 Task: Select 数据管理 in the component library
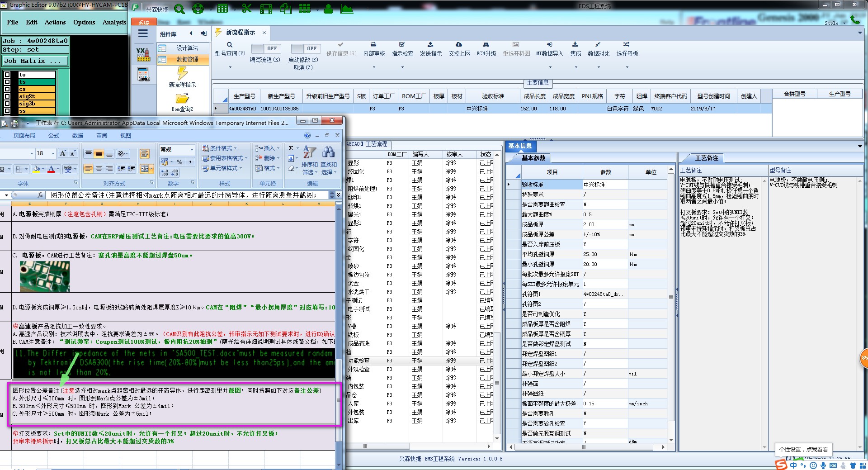coord(183,59)
